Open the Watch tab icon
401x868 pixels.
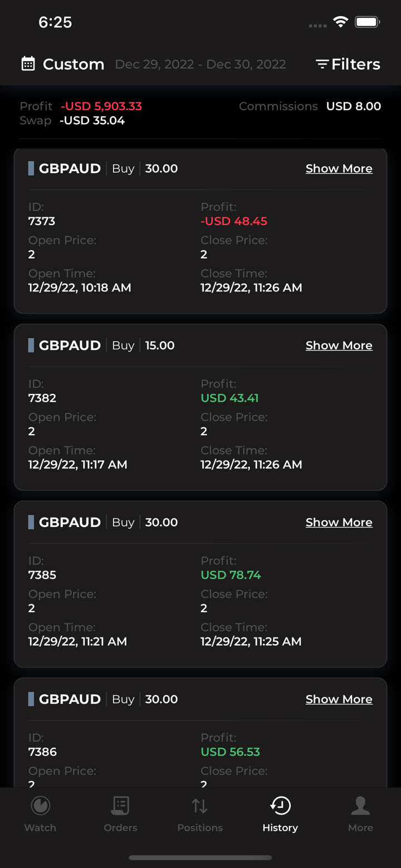40,806
